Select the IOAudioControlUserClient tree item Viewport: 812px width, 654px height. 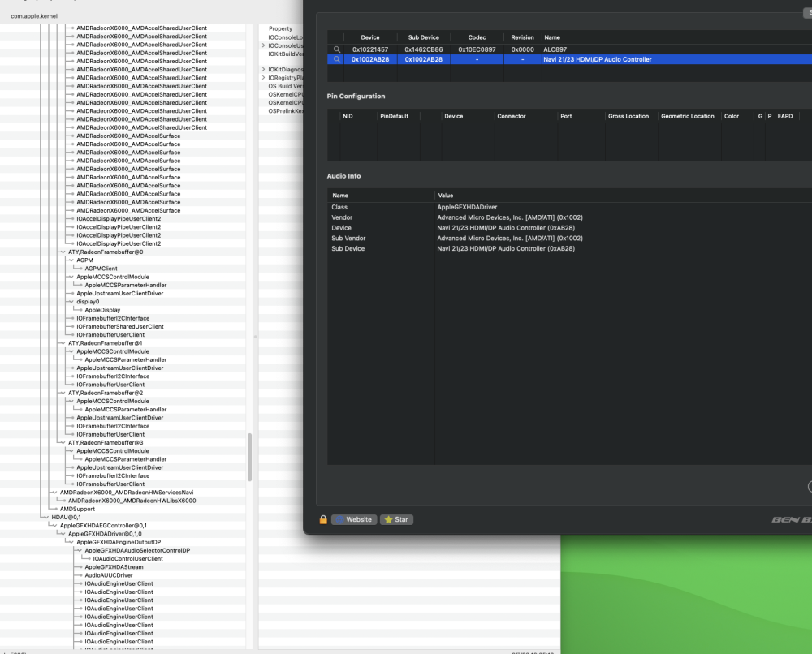click(x=128, y=559)
